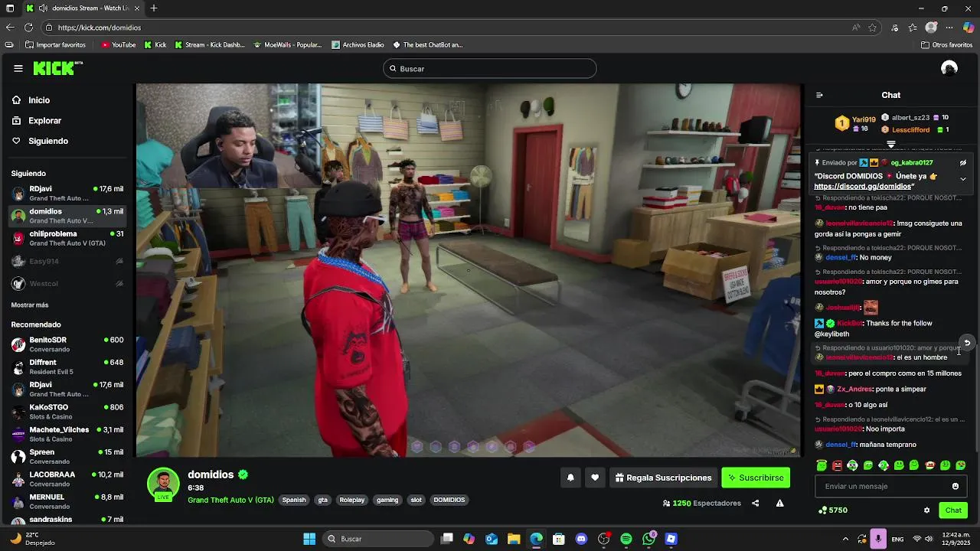Open browser settings ellipsis menu

point(949,28)
